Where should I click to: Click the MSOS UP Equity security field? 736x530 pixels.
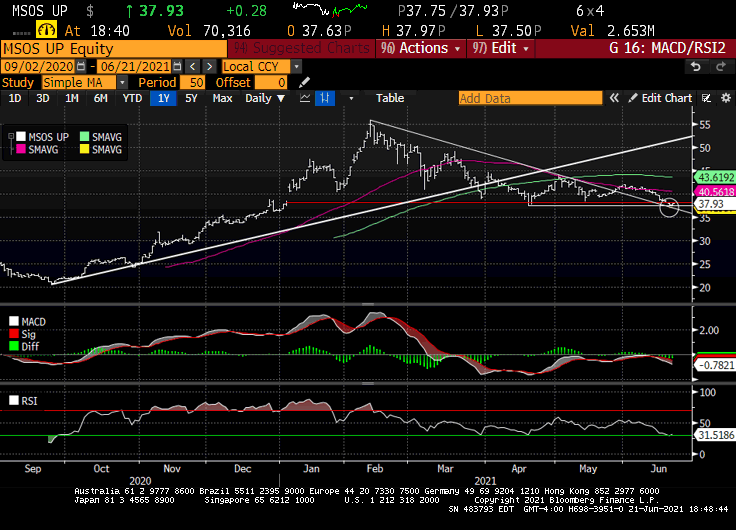click(114, 48)
